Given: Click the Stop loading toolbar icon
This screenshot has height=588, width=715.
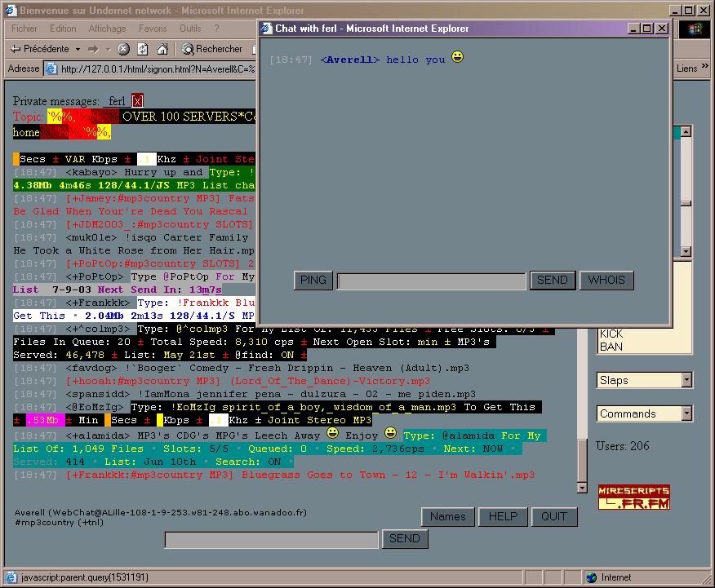Looking at the screenshot, I should tap(123, 49).
